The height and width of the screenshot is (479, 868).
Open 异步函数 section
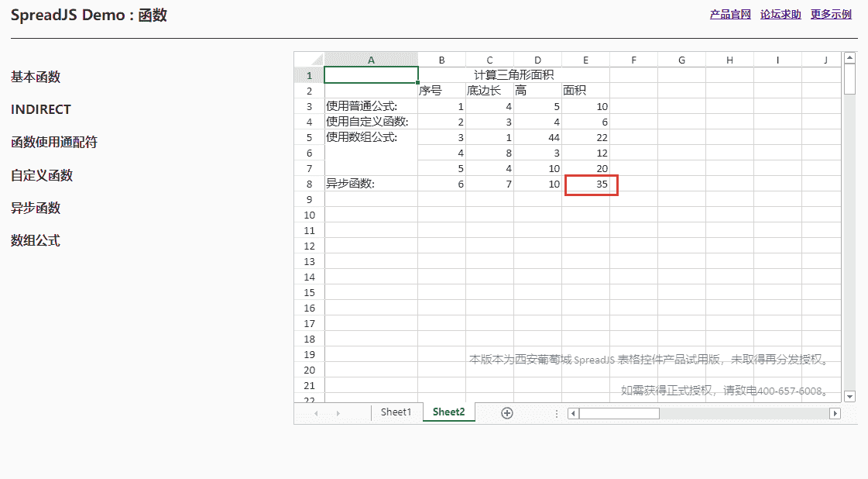coord(36,208)
